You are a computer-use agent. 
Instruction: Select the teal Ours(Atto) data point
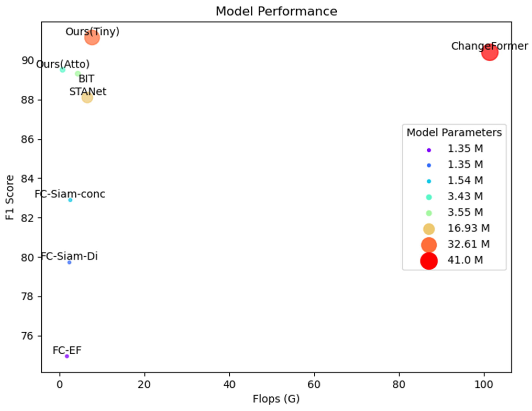62,70
